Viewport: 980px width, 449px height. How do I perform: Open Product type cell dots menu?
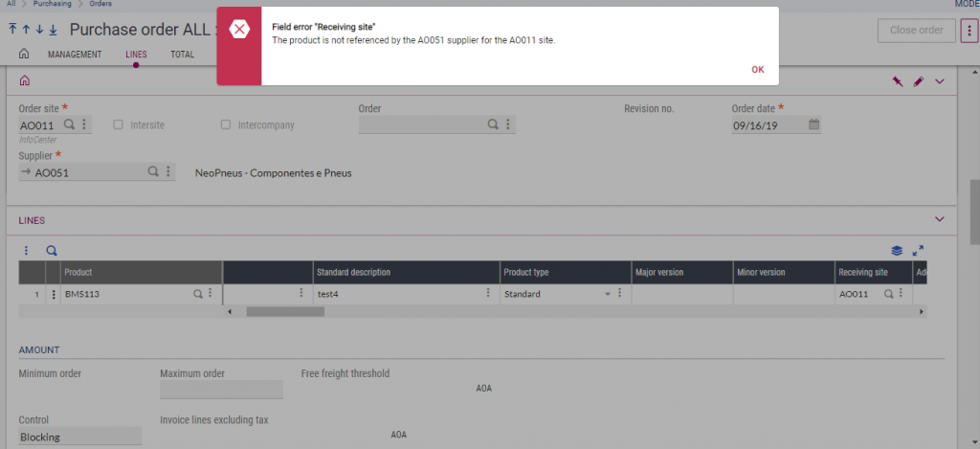619,293
